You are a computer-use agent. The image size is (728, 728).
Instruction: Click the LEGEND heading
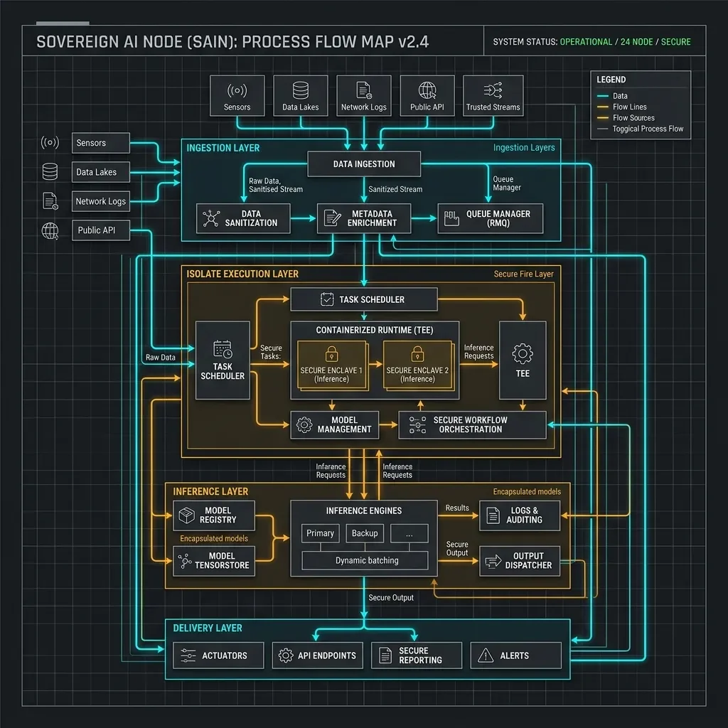(611, 80)
